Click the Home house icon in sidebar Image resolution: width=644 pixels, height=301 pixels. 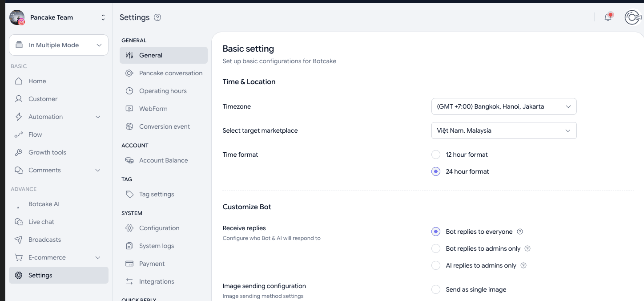pyautogui.click(x=19, y=81)
